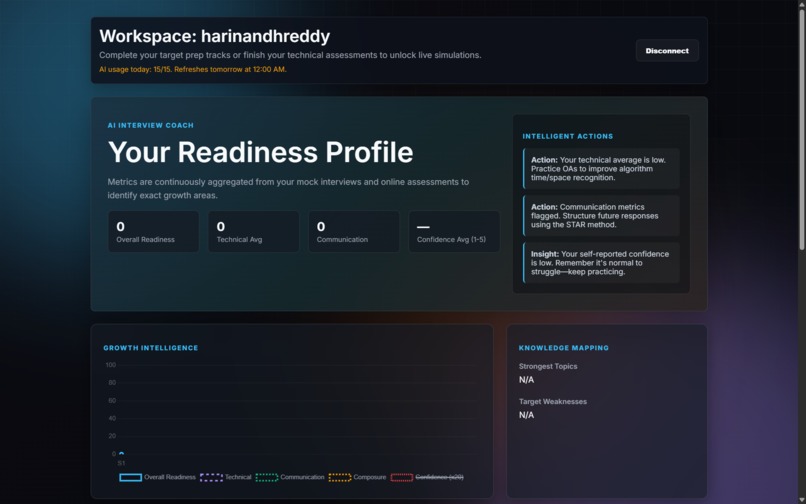Click the 'INTELLIGENT ACTIONS' panel title
Viewport: 806px width, 504px height.
point(567,136)
